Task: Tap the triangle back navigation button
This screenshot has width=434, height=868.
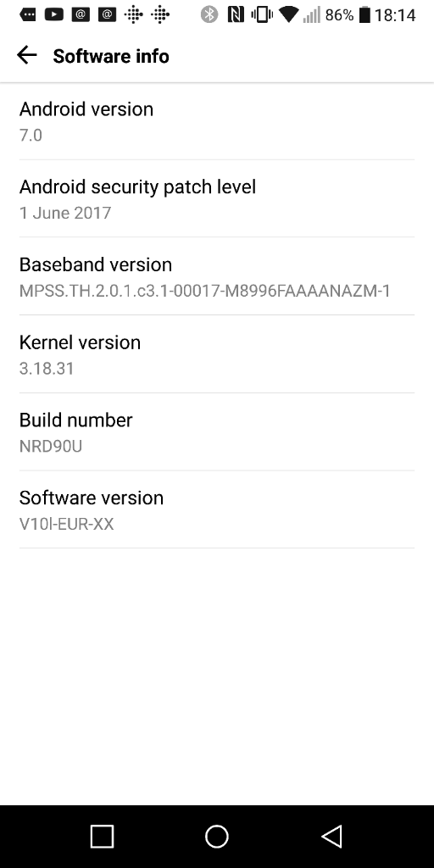Action: click(331, 837)
